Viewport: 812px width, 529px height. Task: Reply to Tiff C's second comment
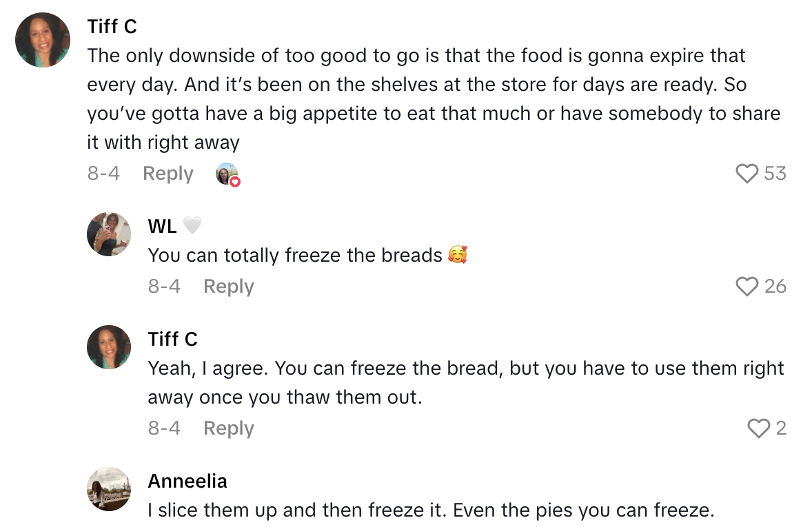[228, 428]
